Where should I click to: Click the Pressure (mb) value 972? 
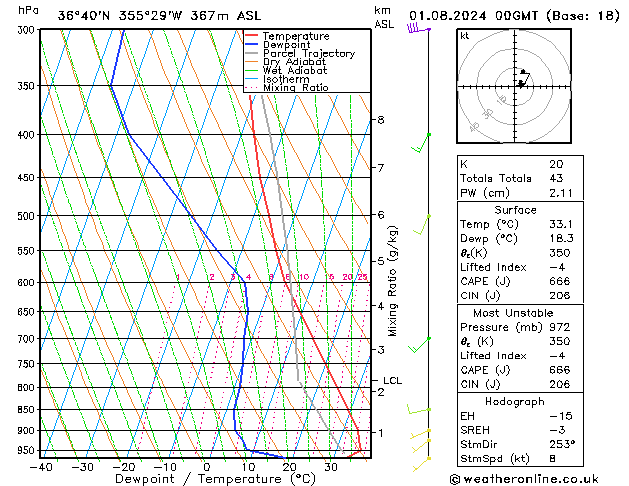tap(560, 327)
